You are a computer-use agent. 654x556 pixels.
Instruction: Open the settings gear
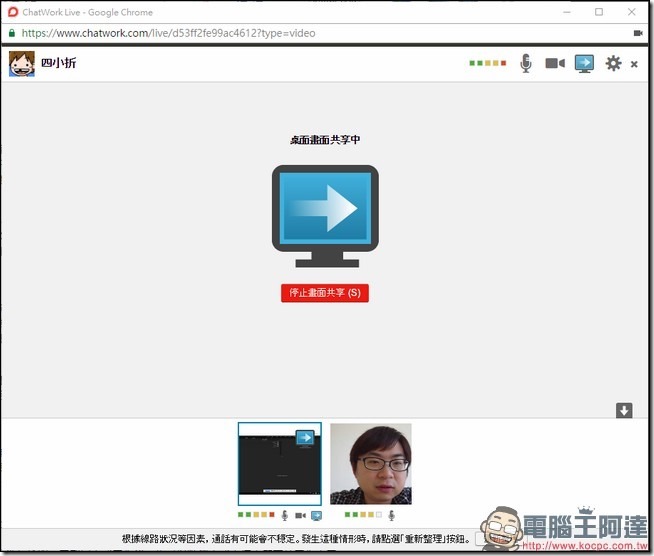[613, 63]
